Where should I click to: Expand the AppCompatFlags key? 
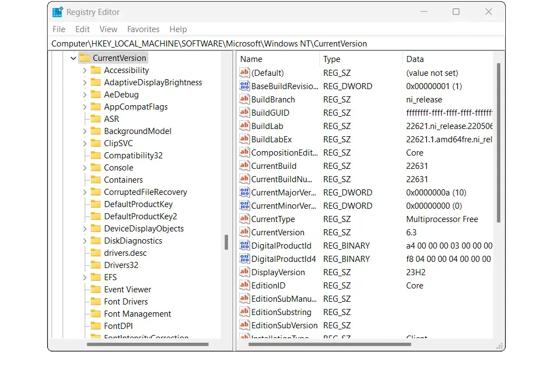tap(85, 107)
